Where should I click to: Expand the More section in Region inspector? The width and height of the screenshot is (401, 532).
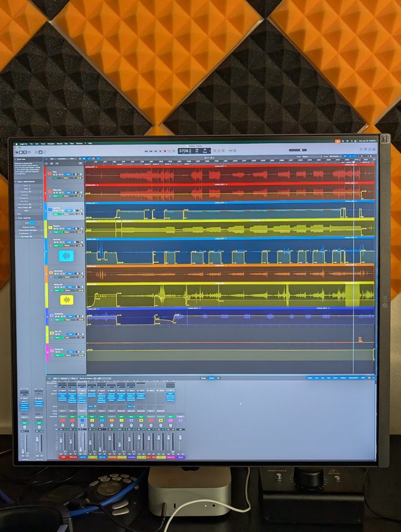coord(15,214)
